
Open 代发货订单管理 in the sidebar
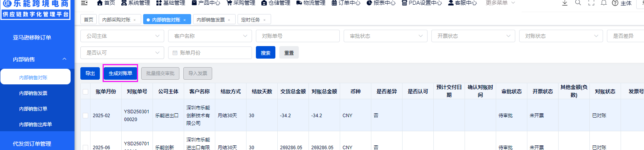click(32, 144)
